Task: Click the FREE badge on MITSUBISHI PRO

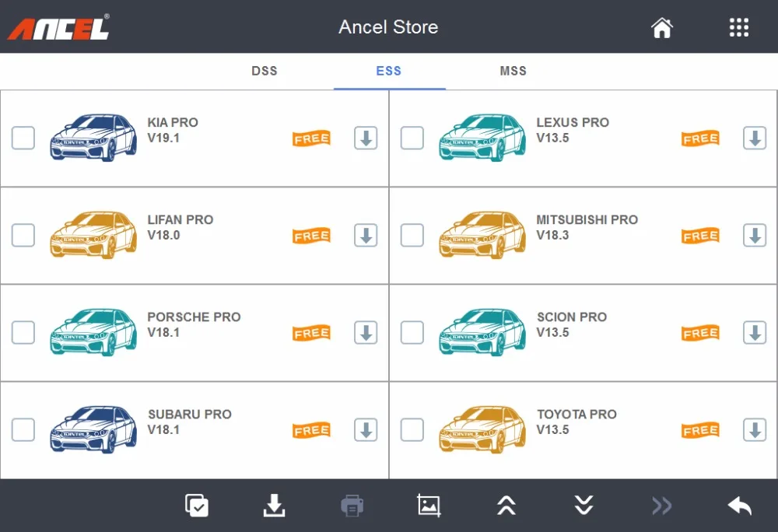Action: 701,236
